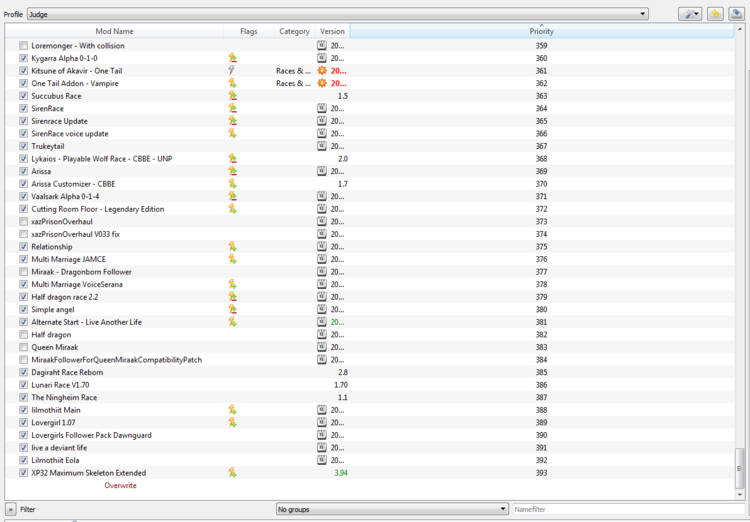Viewport: 750px width, 522px height.
Task: Click the flag icon for Relationship mod
Action: [x=232, y=246]
